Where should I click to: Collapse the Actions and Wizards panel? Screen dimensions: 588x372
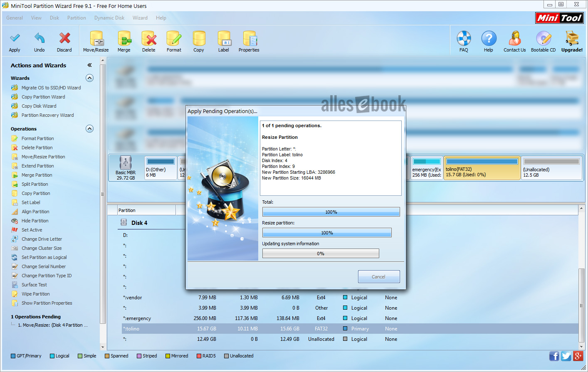click(89, 65)
